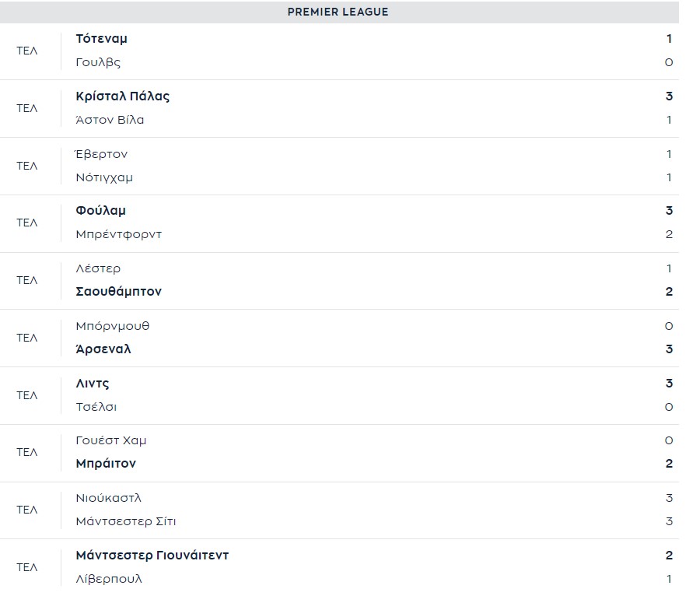This screenshot has width=700, height=596.
Task: Click the PREMIER LEAGUE header
Action: tap(338, 12)
